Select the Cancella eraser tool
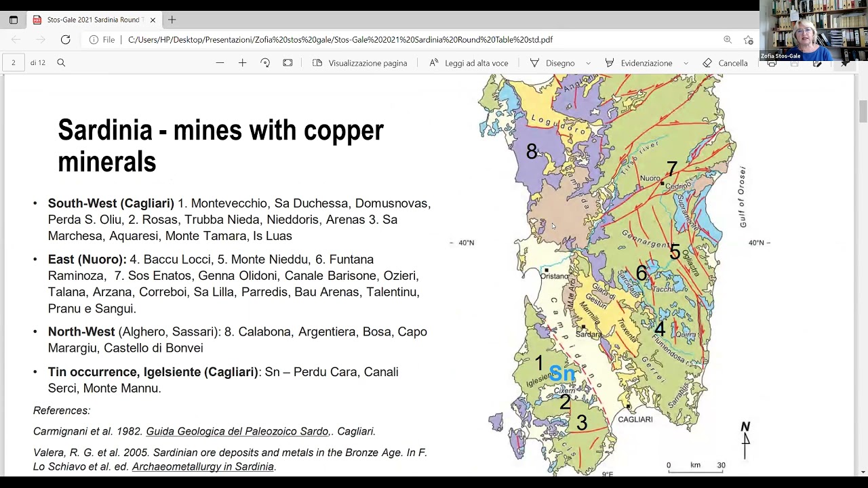This screenshot has height=488, width=868. 725,63
